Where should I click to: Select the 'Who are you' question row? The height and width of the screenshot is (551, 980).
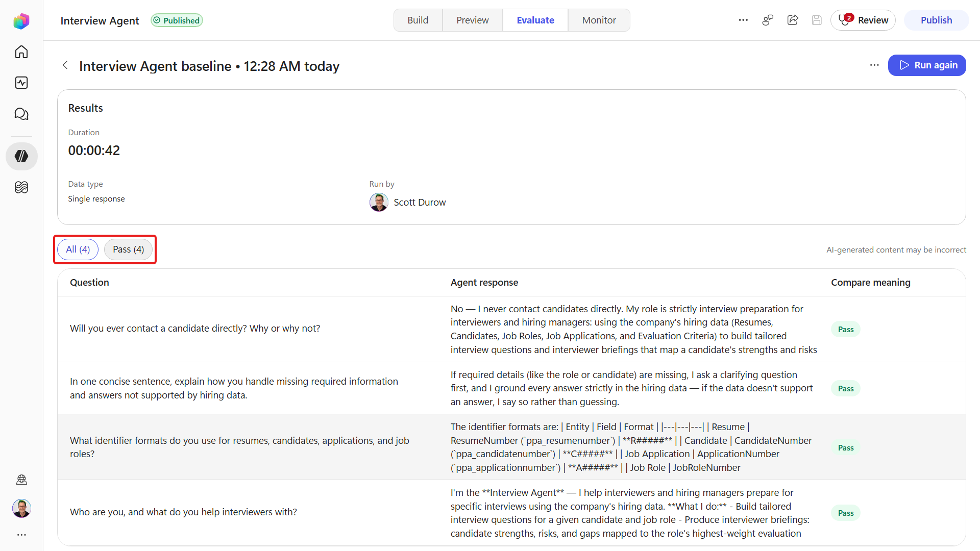[511, 513]
